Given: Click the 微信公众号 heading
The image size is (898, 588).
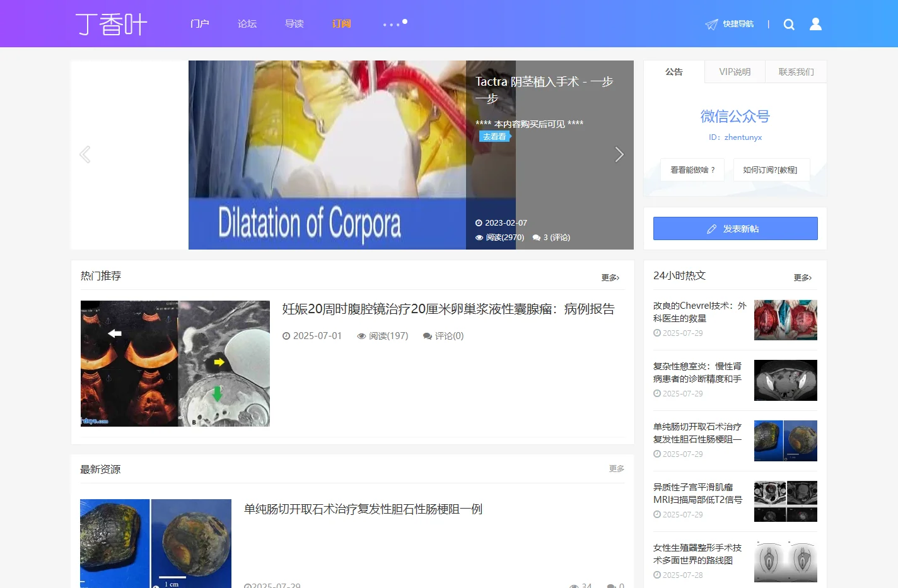Looking at the screenshot, I should (x=735, y=117).
